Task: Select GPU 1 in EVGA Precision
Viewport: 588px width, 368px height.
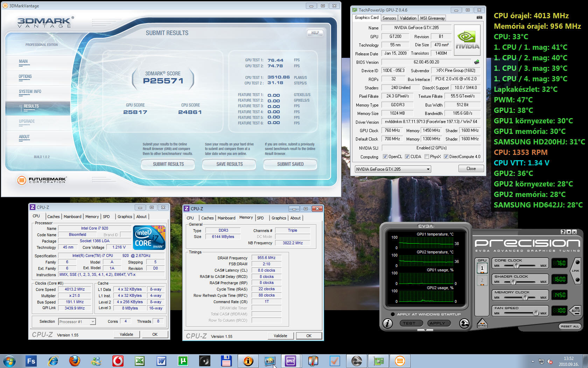Action: (x=482, y=268)
